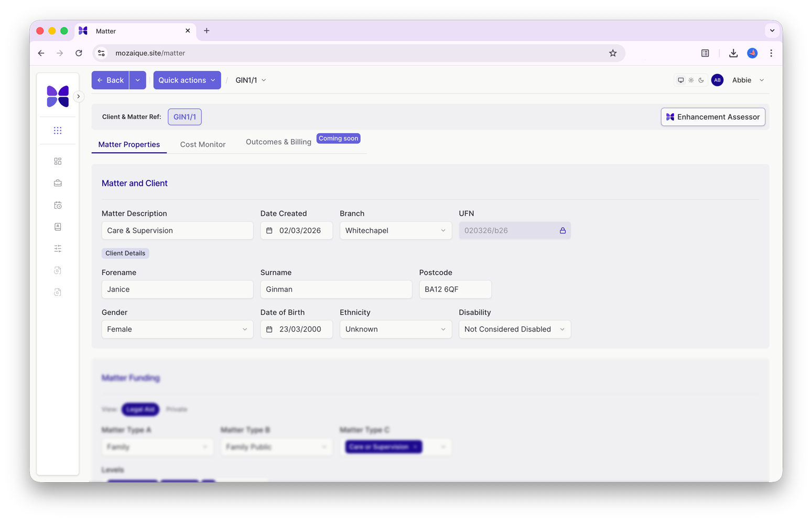Open the calendar clock sidebar icon
The width and height of the screenshot is (812, 521).
coord(58,205)
